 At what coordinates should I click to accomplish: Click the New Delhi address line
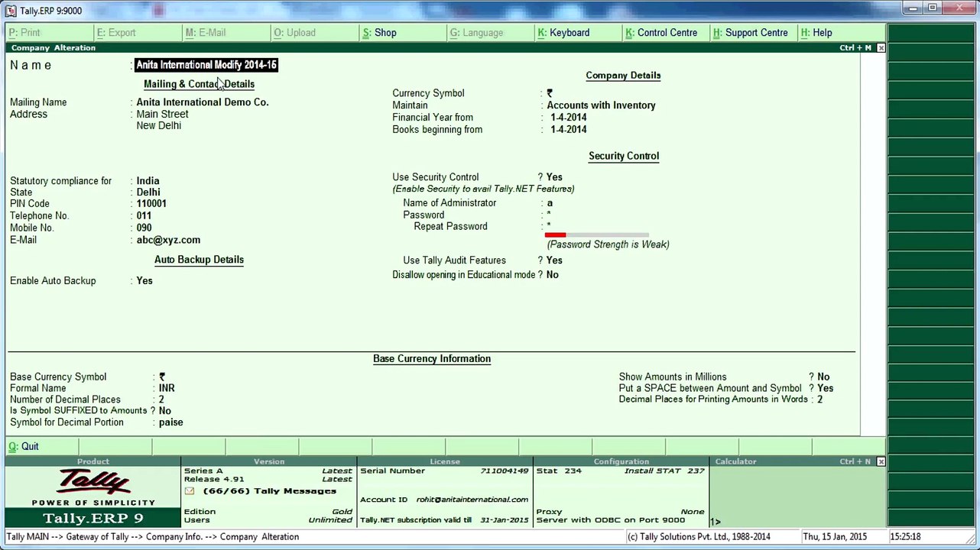[x=158, y=126]
